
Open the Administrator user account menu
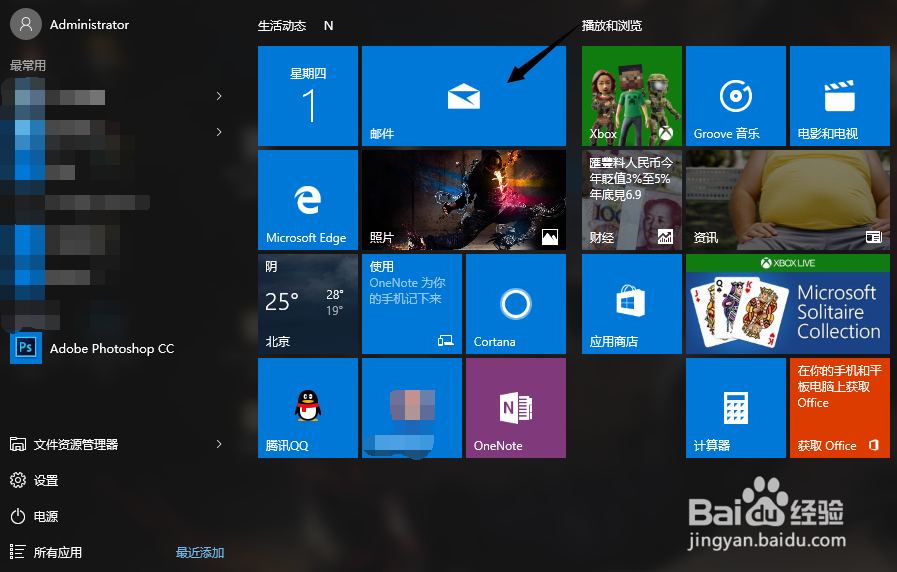click(x=70, y=25)
